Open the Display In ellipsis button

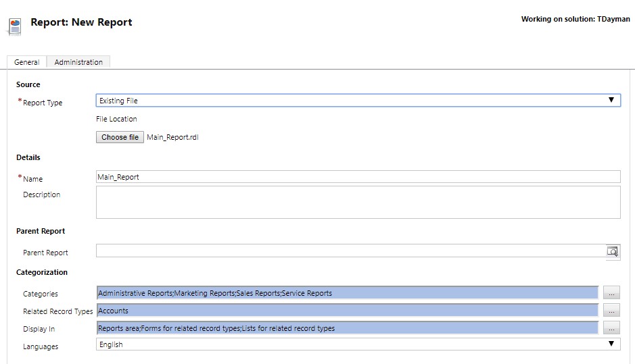(x=611, y=328)
